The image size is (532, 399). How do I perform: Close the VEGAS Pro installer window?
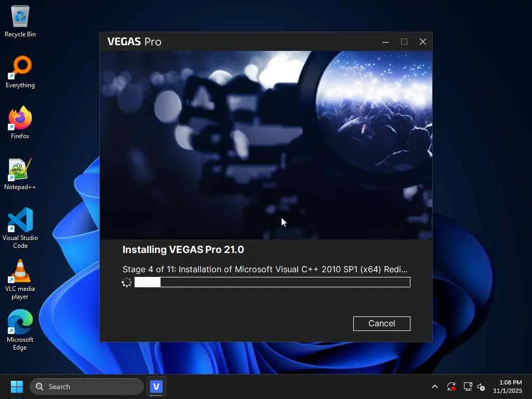tap(423, 42)
